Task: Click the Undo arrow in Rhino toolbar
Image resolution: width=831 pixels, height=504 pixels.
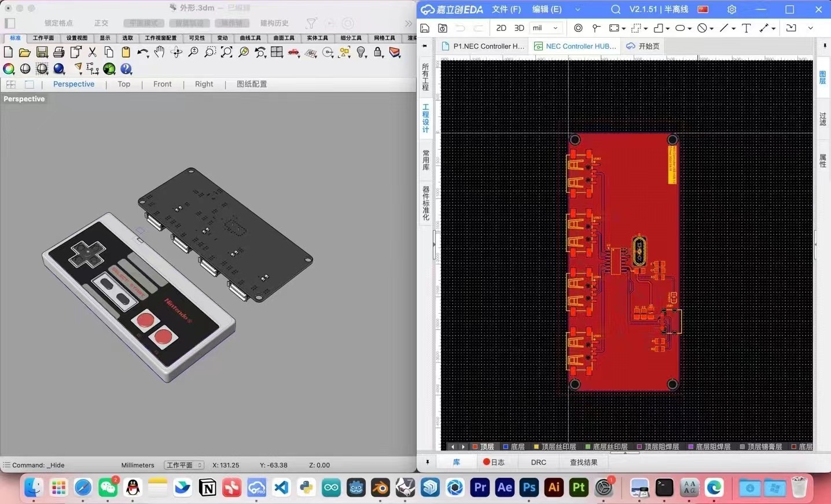Action: pyautogui.click(x=142, y=53)
